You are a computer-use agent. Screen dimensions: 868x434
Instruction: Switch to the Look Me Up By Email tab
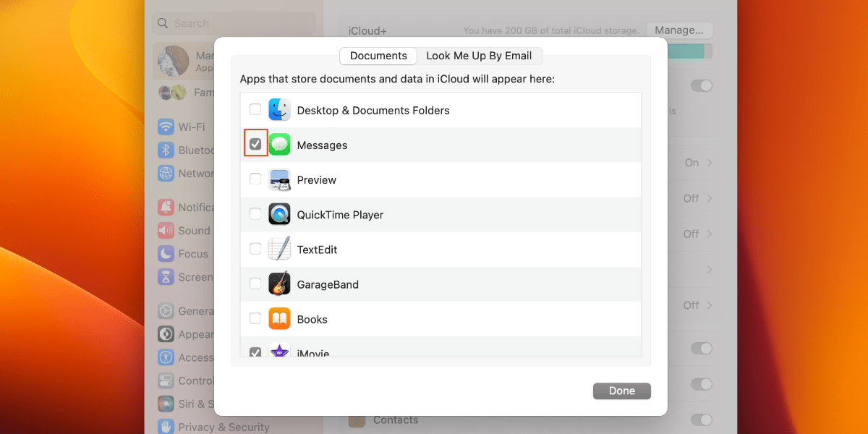tap(480, 56)
